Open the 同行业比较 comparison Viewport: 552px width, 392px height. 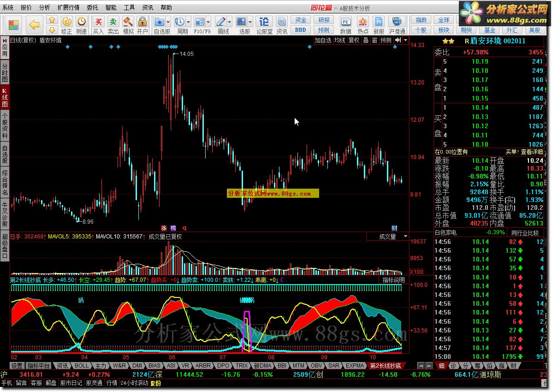tap(525, 232)
